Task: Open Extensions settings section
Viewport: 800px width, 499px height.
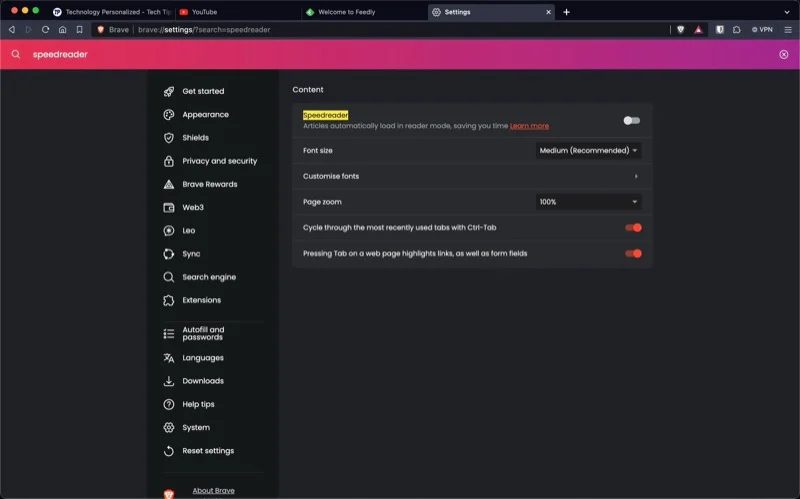Action: 202,301
